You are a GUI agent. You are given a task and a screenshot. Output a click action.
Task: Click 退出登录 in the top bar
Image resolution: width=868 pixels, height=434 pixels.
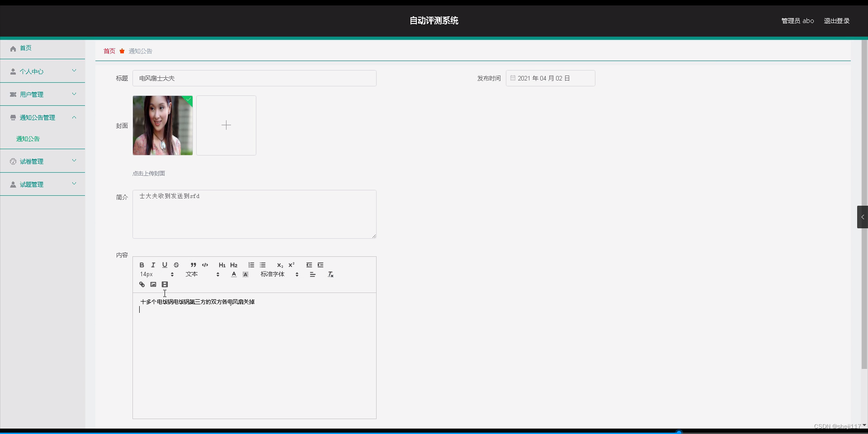pos(836,20)
